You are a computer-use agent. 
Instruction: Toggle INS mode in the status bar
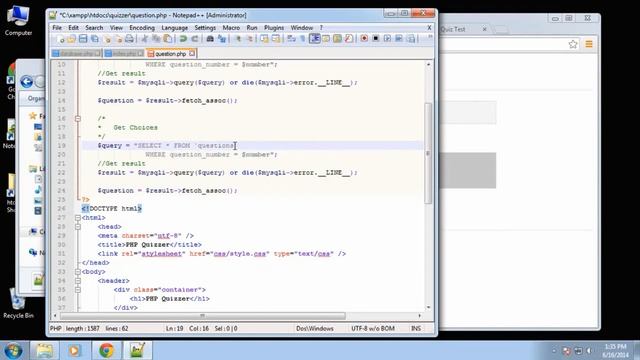(416, 329)
